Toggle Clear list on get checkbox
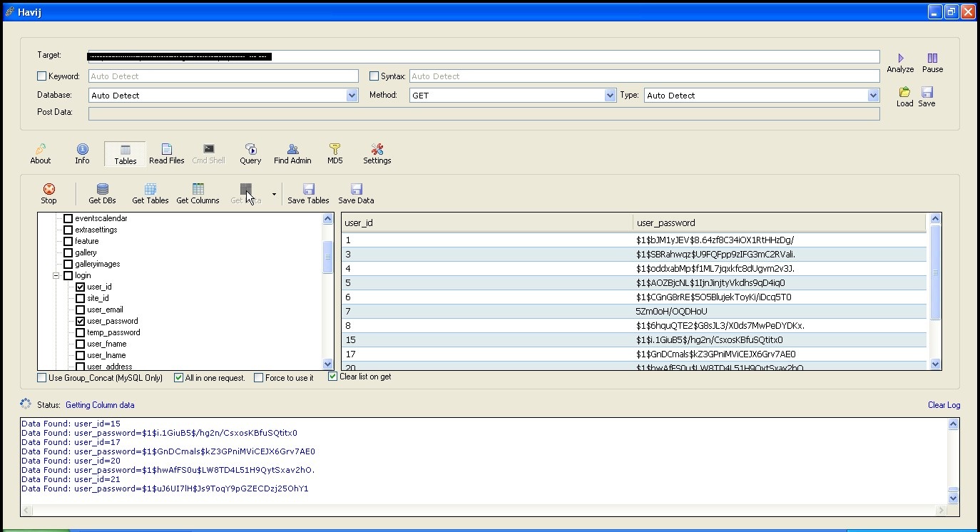The height and width of the screenshot is (532, 980). tap(332, 377)
